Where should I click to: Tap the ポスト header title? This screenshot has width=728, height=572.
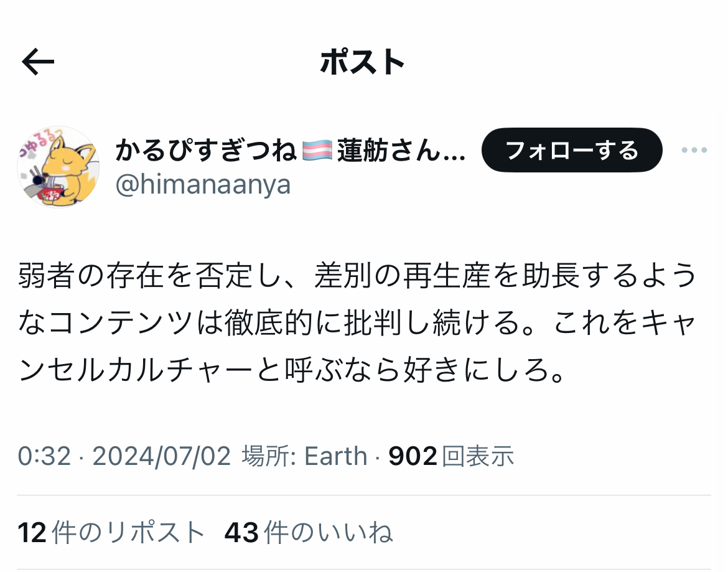[363, 62]
